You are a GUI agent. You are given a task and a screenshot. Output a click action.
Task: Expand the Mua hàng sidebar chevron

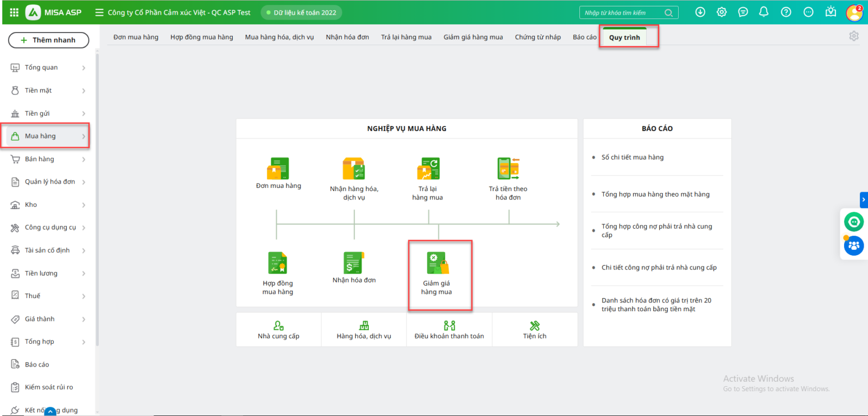pyautogui.click(x=84, y=136)
